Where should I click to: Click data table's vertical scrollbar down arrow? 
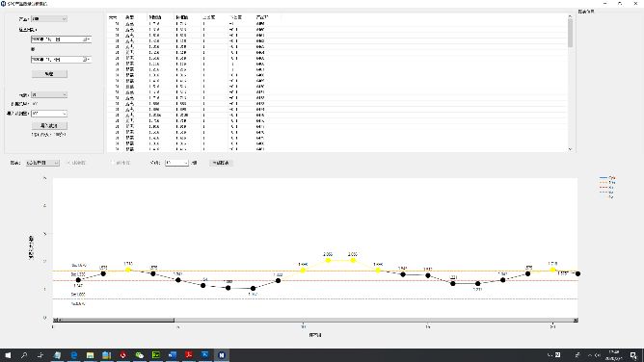point(570,149)
